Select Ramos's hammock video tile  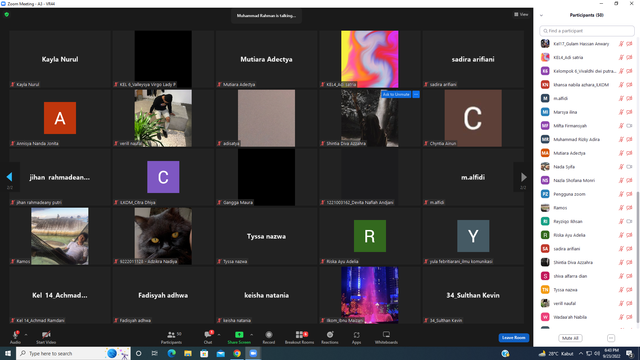[60, 236]
